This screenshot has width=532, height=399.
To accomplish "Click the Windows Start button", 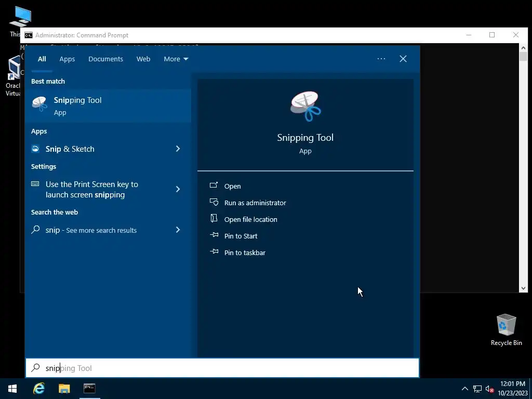I will [x=12, y=389].
